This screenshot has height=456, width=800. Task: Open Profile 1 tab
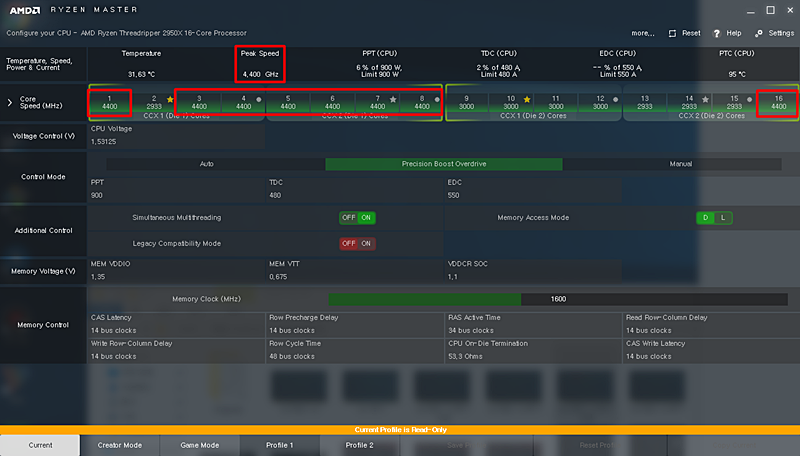coord(280,445)
